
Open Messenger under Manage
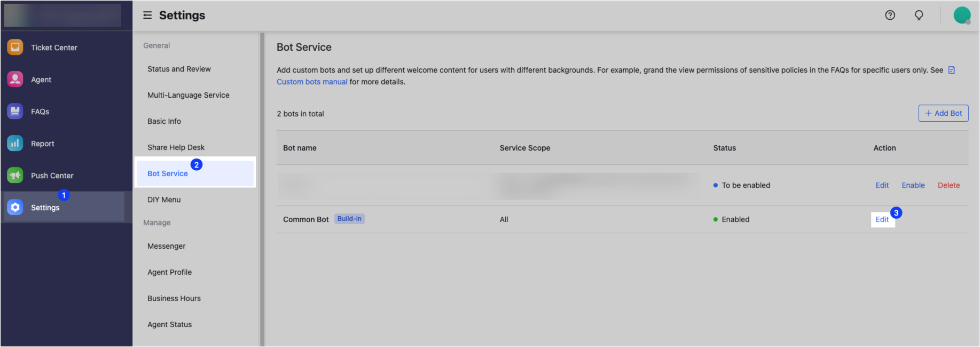166,246
